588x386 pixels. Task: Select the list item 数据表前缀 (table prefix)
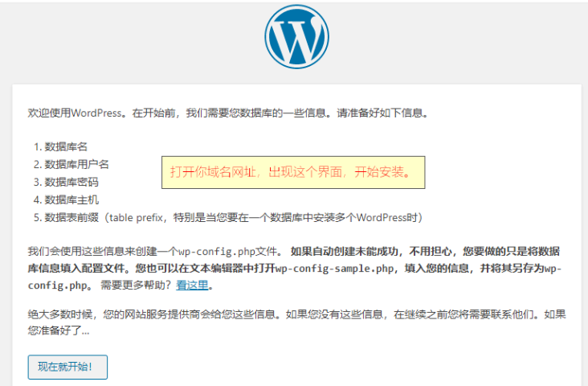(234, 217)
